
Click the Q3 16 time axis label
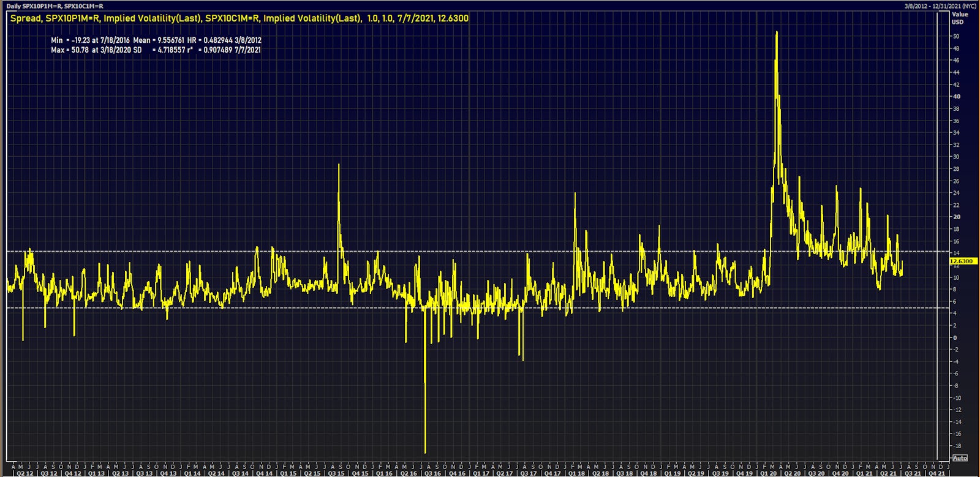coord(432,473)
